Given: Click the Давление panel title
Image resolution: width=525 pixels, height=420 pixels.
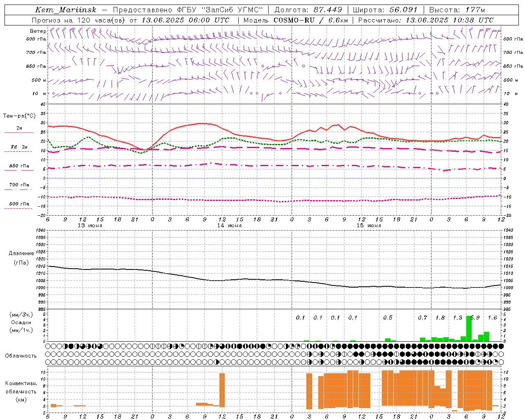Looking at the screenshot, I should (x=21, y=253).
